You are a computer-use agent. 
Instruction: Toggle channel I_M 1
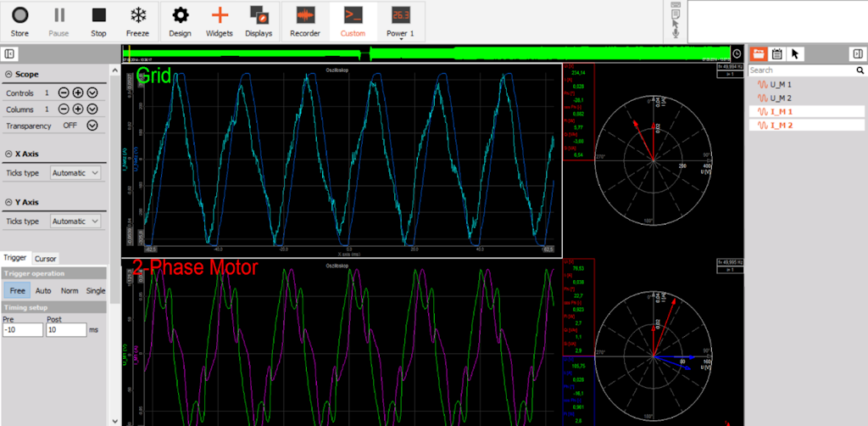pyautogui.click(x=806, y=111)
